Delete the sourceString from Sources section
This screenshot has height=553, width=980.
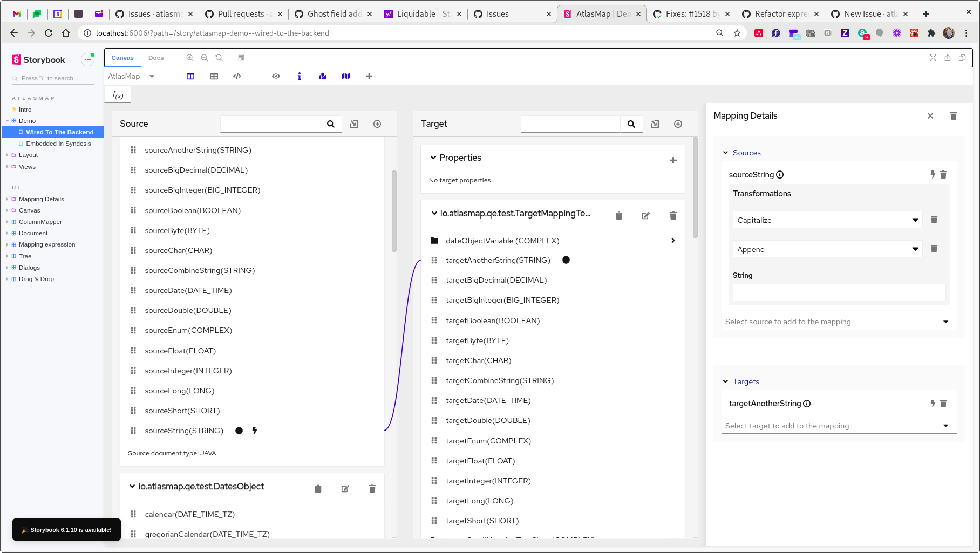943,174
